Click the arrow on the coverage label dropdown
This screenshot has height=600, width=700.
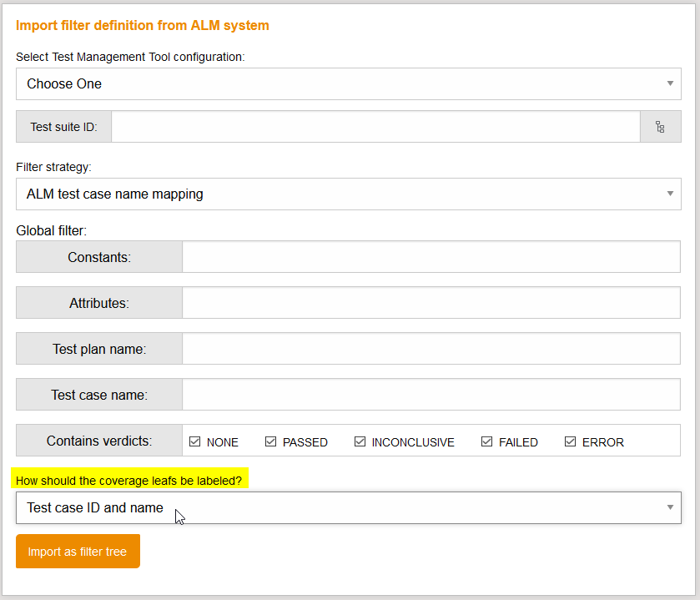tap(670, 507)
